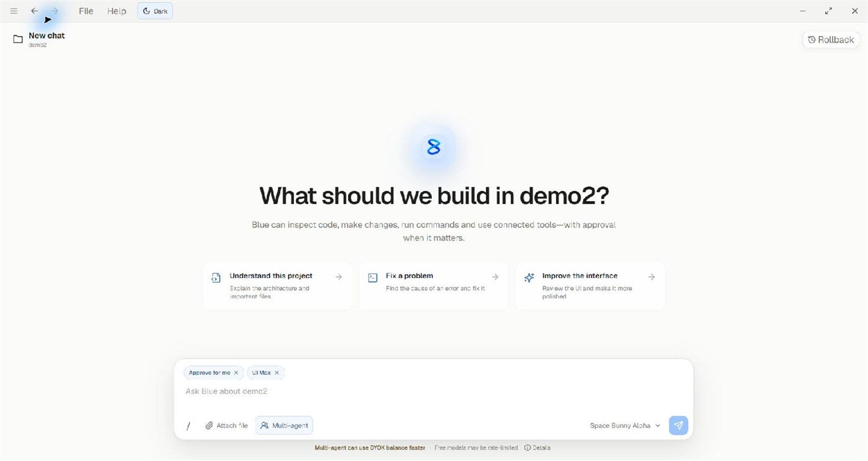This screenshot has height=461, width=868.
Task: Click the Rollback button
Action: 831,40
